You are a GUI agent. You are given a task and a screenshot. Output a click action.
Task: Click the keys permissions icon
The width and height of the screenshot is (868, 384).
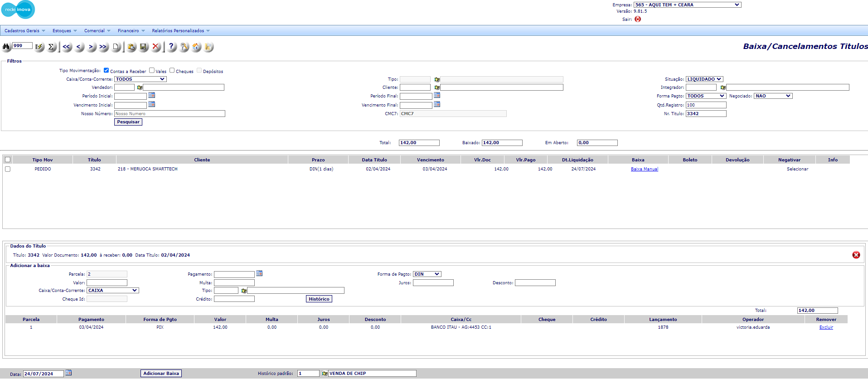pyautogui.click(x=184, y=47)
